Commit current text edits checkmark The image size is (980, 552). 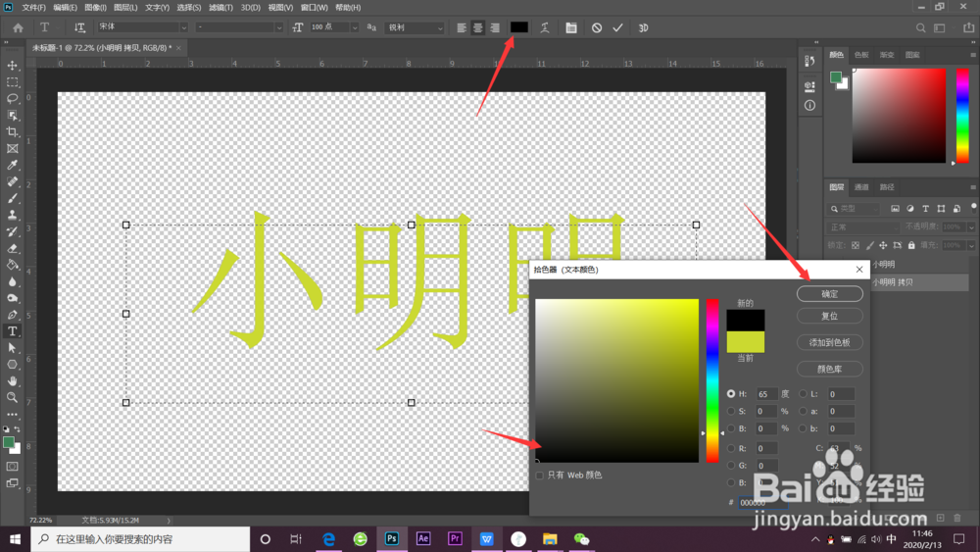pos(618,27)
